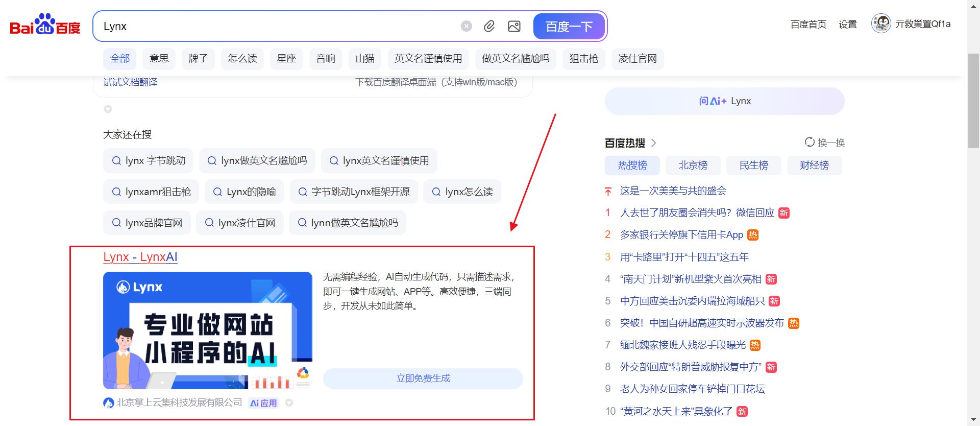Click 换一换 refresh text

pos(831,143)
